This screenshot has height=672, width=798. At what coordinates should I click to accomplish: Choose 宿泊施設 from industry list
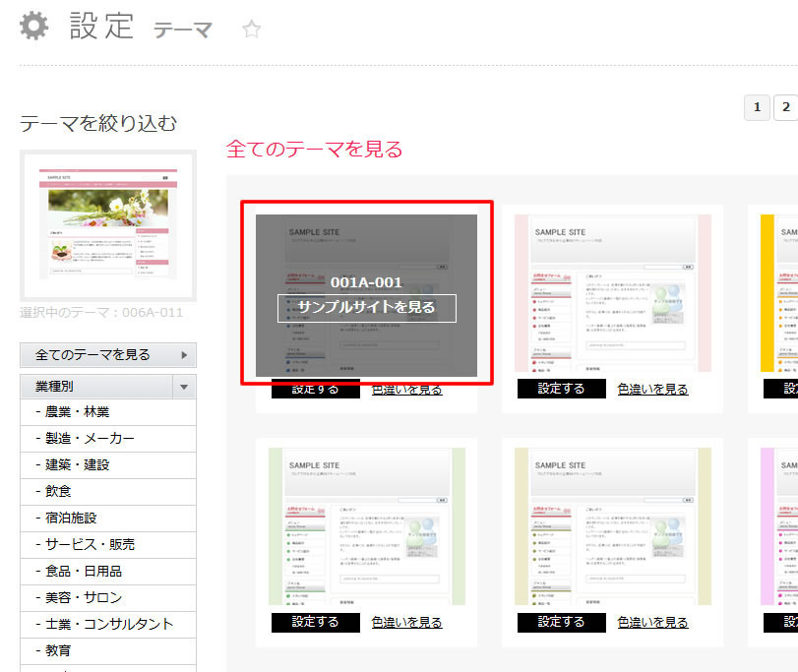pyautogui.click(x=66, y=518)
